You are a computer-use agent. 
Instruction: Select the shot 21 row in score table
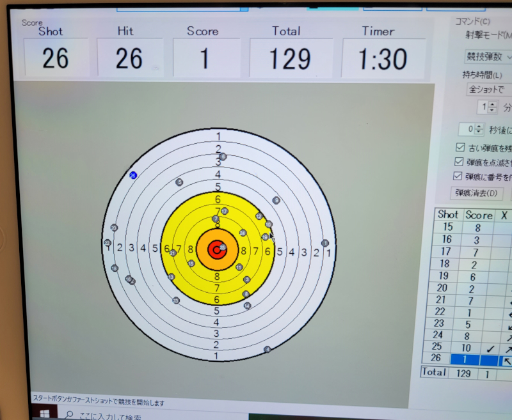[x=470, y=300]
